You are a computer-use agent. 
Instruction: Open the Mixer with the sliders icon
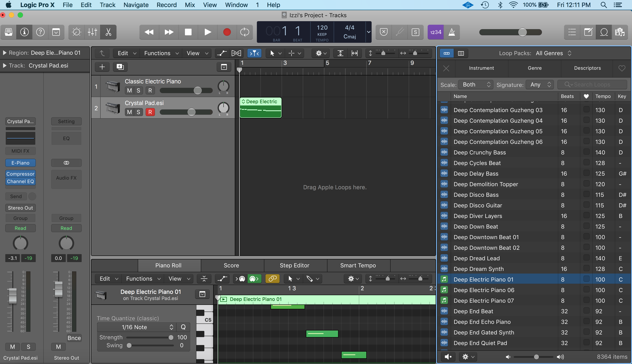tap(92, 32)
